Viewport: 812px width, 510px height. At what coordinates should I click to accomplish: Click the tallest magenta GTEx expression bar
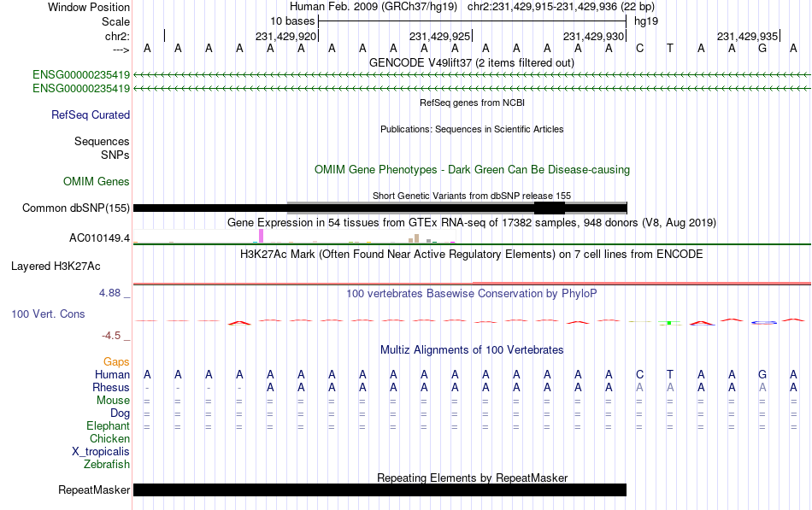(x=261, y=236)
